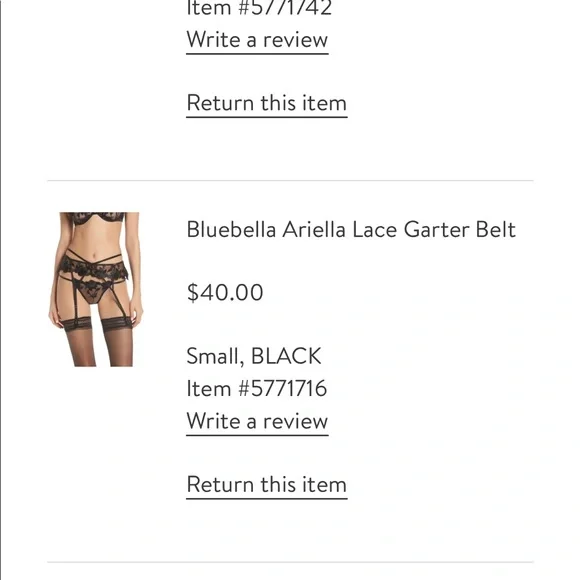Screen dimensions: 580x580
Task: Open the Bluebella Ariella Lace Garter Belt title
Action: point(351,230)
